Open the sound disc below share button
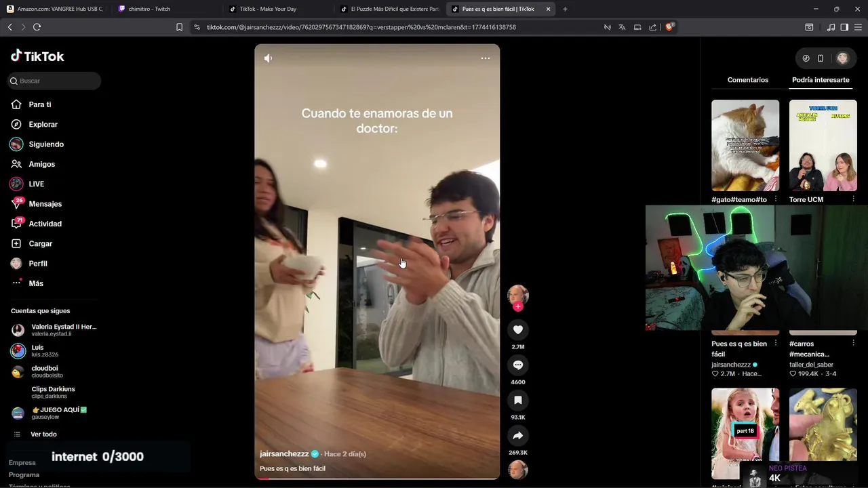The height and width of the screenshot is (488, 868). coord(518,470)
